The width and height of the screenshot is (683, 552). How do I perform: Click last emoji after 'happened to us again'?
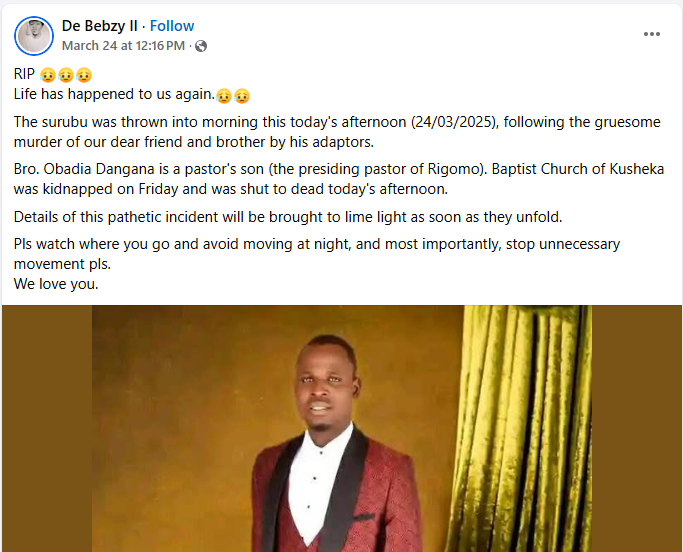pyautogui.click(x=241, y=95)
